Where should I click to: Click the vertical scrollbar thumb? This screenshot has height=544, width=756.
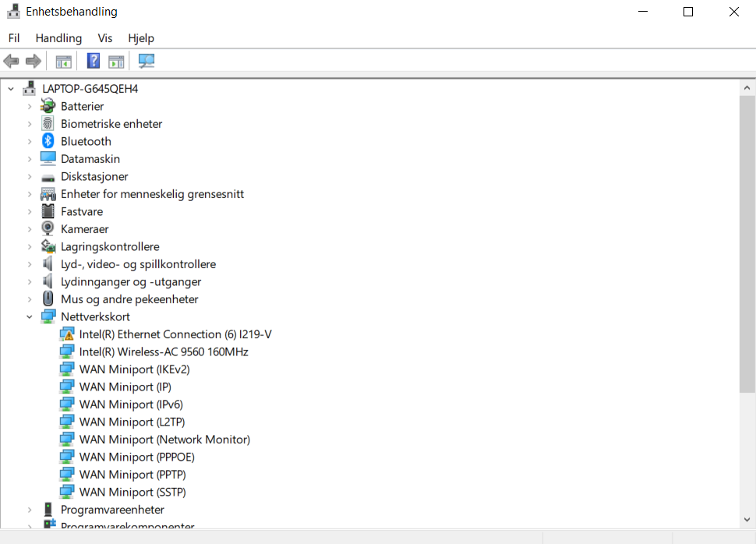pyautogui.click(x=747, y=244)
